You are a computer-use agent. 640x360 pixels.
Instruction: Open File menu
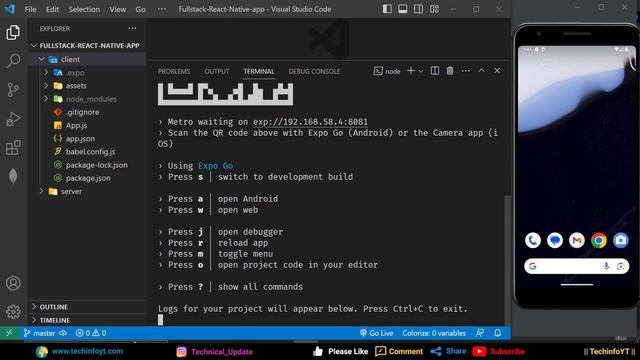[x=30, y=9]
